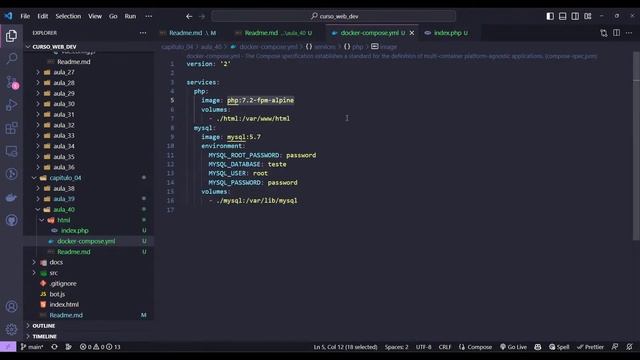
Task: Open the File menu
Action: coord(25,16)
